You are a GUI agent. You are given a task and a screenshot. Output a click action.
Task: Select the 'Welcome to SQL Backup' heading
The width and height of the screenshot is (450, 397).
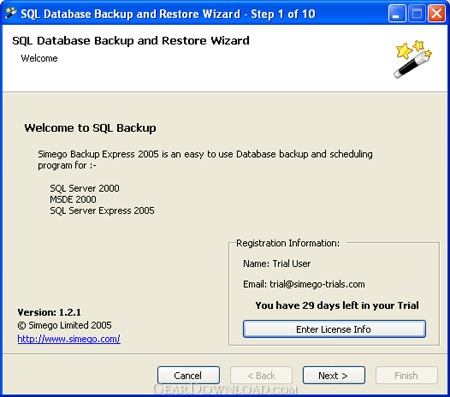click(90, 128)
